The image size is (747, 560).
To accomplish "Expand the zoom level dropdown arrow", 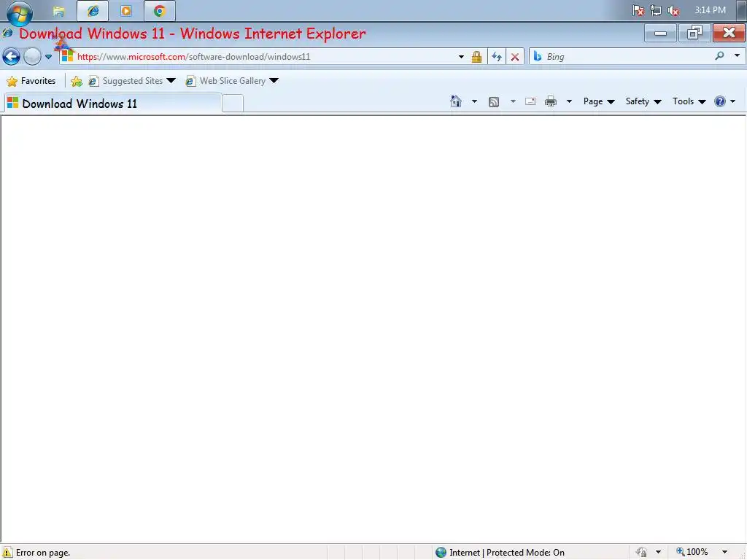I will click(x=724, y=553).
